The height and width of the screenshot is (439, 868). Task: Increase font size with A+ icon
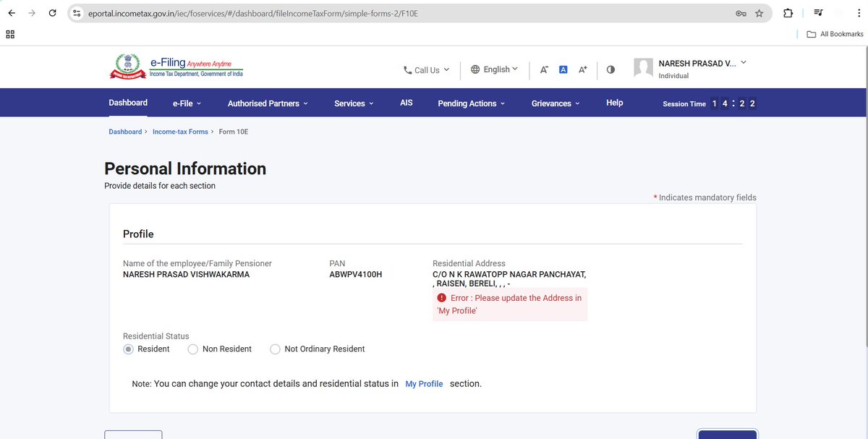583,69
